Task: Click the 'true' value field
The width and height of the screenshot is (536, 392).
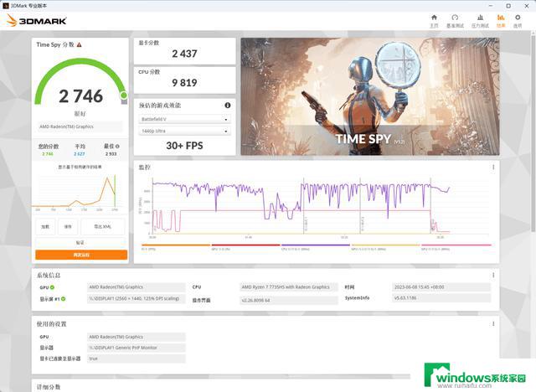Action: pos(137,358)
